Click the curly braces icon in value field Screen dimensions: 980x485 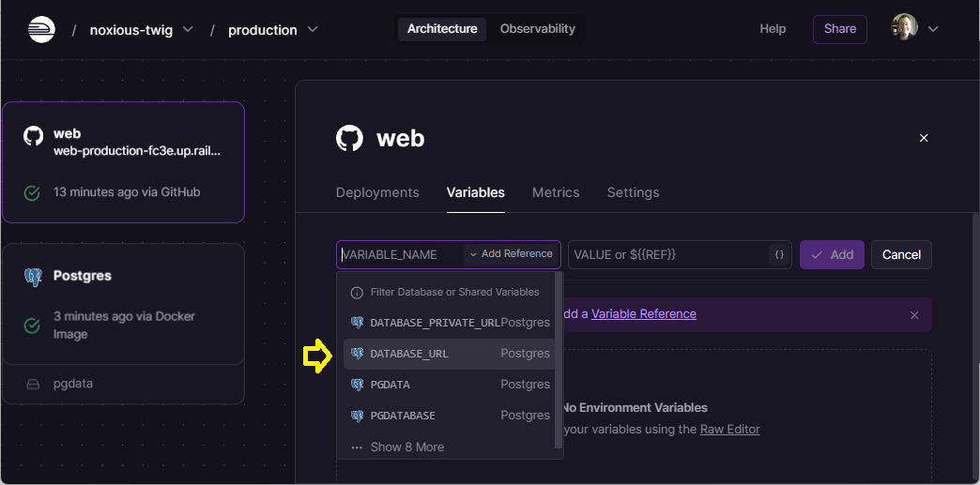point(778,254)
